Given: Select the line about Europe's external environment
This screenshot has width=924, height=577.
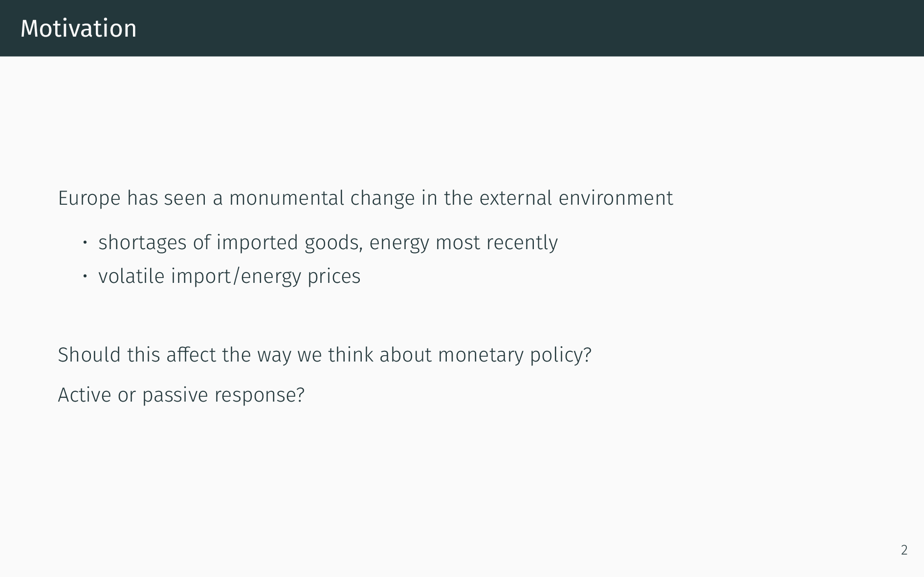Looking at the screenshot, I should [x=366, y=198].
